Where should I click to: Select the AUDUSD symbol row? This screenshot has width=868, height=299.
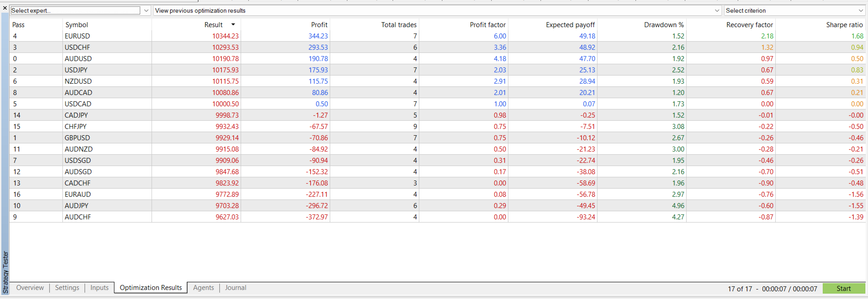coord(437,59)
